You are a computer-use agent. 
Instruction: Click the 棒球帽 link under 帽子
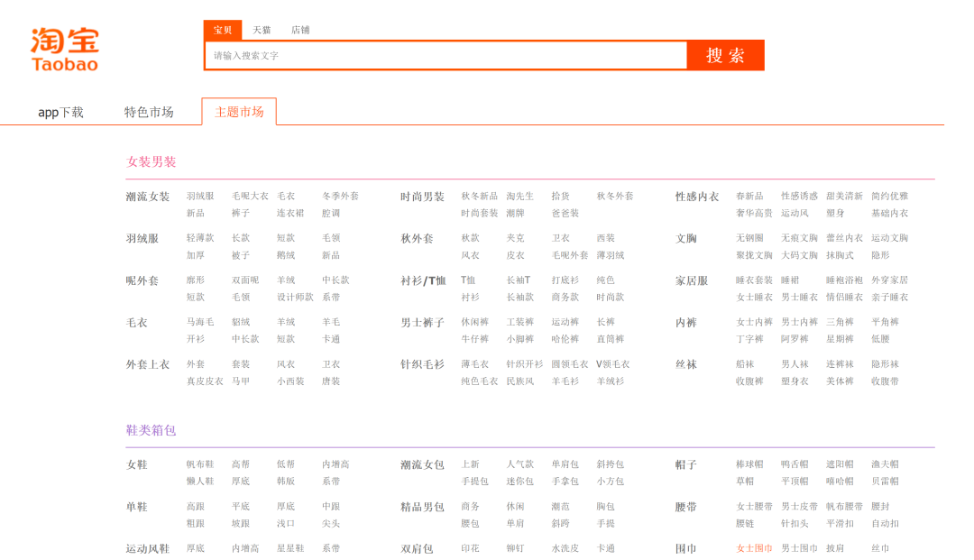coord(749,464)
